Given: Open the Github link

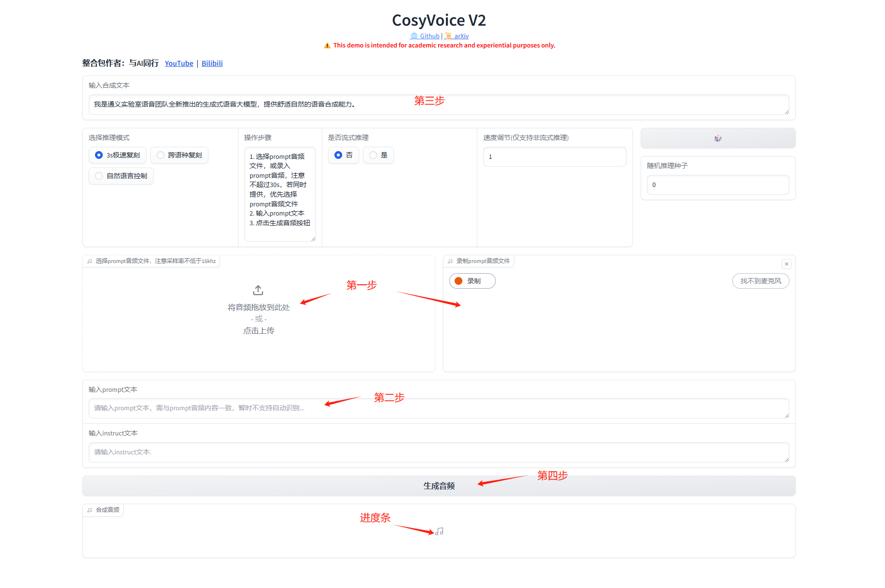Looking at the screenshot, I should coord(425,36).
